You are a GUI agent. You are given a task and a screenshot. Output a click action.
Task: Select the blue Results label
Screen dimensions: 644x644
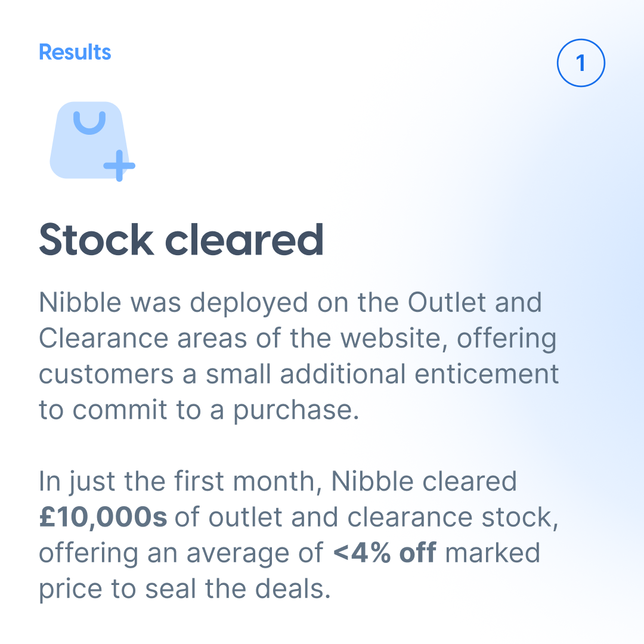point(75,52)
